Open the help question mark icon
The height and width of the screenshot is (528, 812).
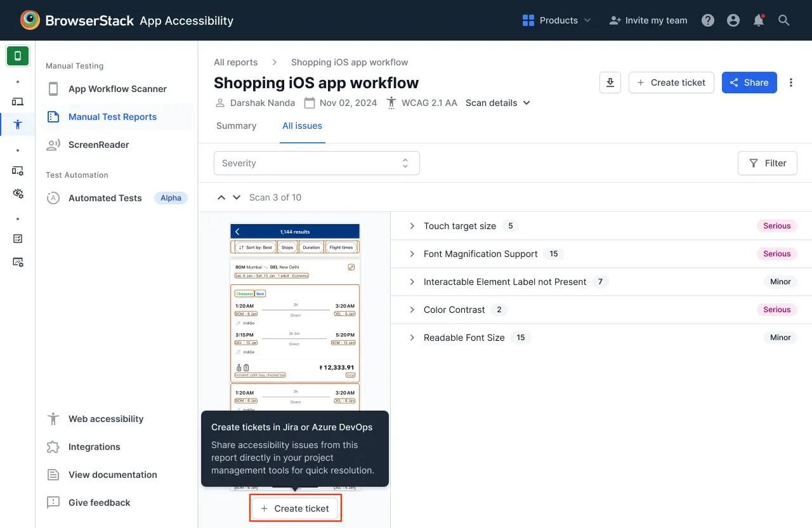(708, 20)
